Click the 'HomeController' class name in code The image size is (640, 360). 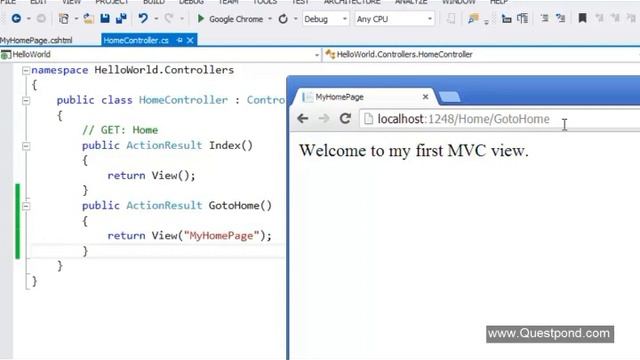pos(183,100)
